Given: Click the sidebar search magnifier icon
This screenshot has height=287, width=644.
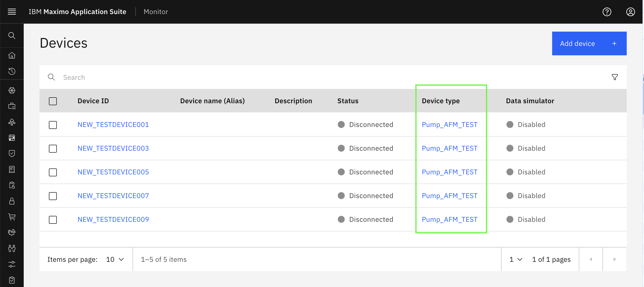Looking at the screenshot, I should tap(12, 36).
